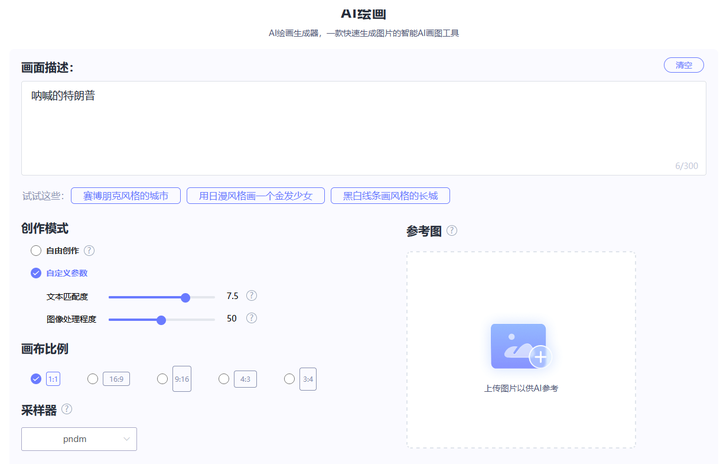Select the 9:16 canvas ratio

pos(162,379)
